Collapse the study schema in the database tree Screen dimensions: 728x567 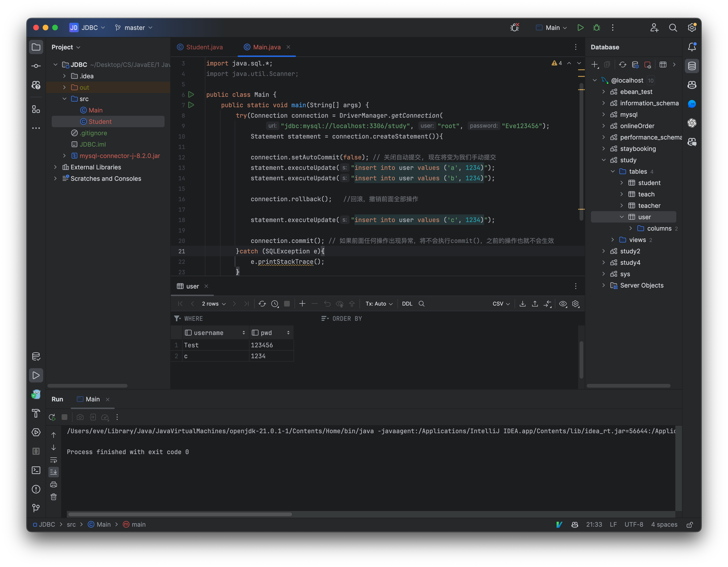pos(604,160)
